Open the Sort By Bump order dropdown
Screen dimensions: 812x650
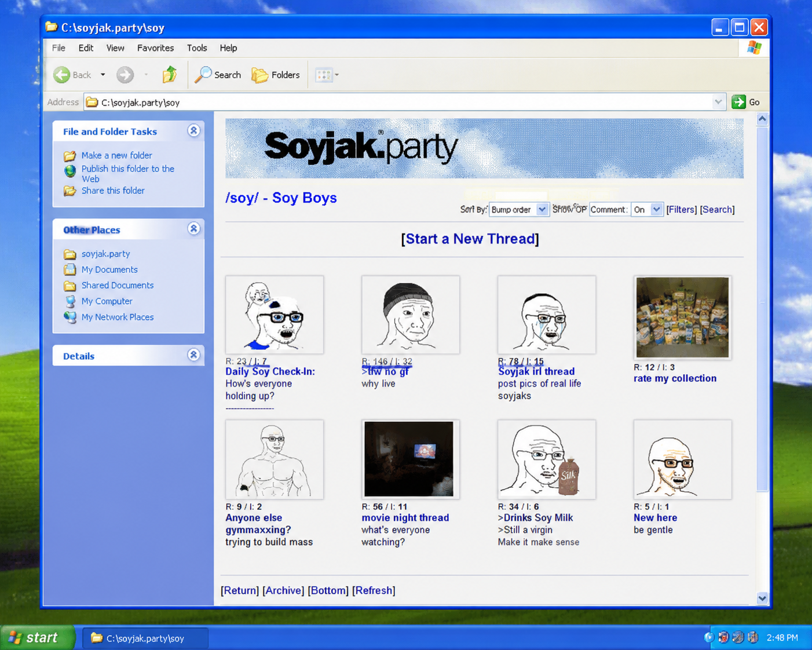pyautogui.click(x=518, y=210)
